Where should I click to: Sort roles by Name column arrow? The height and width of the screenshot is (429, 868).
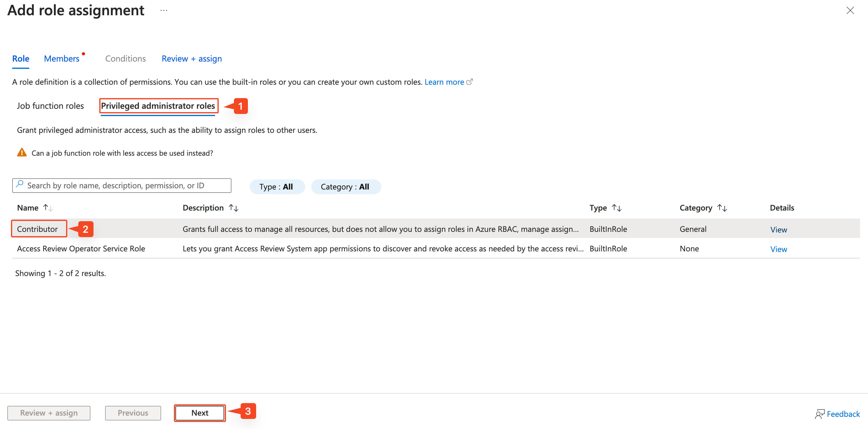click(48, 208)
